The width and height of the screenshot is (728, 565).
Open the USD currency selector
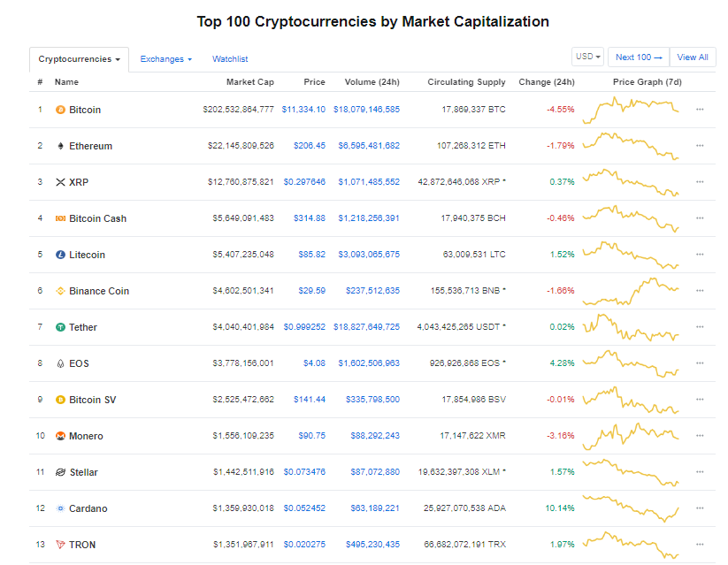click(587, 57)
